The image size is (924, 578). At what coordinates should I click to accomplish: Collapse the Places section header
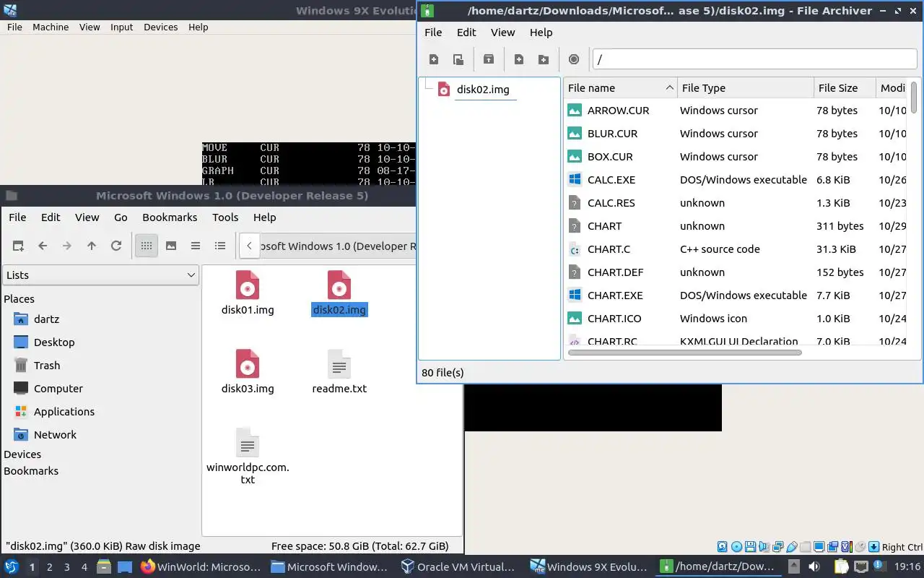point(19,298)
